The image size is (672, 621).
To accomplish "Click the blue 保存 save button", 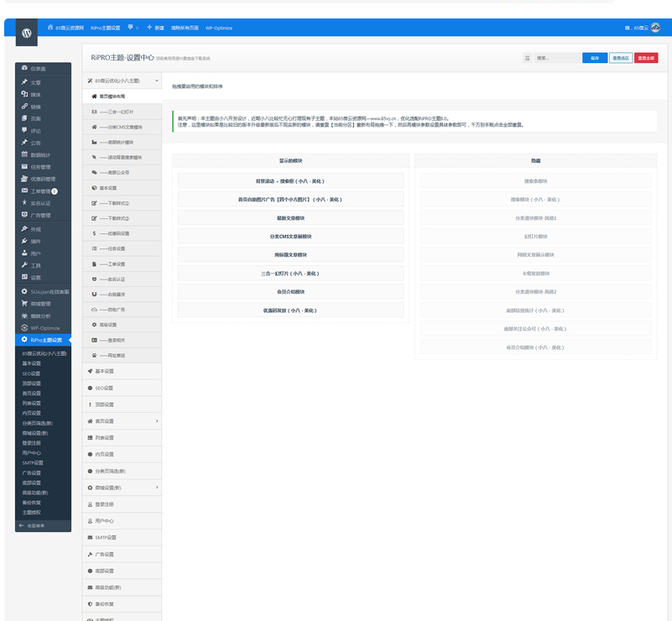I will coord(594,58).
